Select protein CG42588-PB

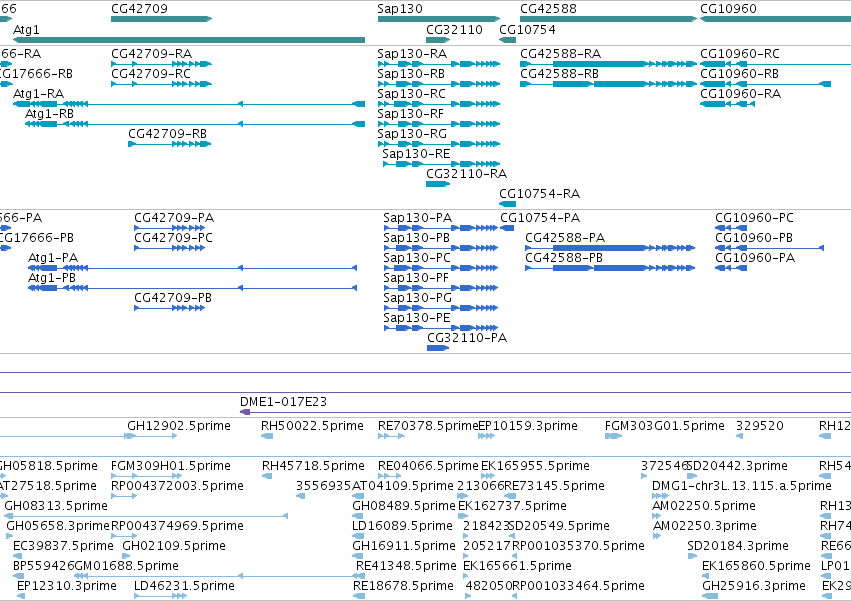610,268
